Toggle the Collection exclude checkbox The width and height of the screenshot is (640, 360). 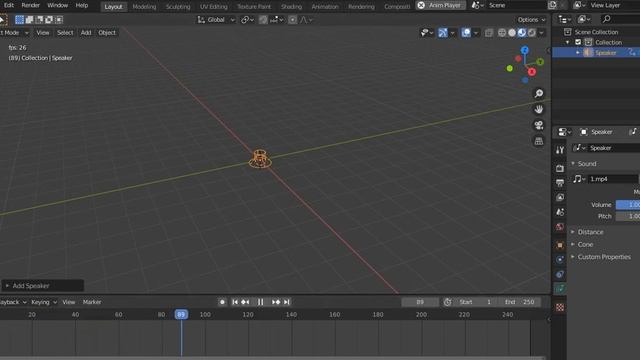coord(578,42)
